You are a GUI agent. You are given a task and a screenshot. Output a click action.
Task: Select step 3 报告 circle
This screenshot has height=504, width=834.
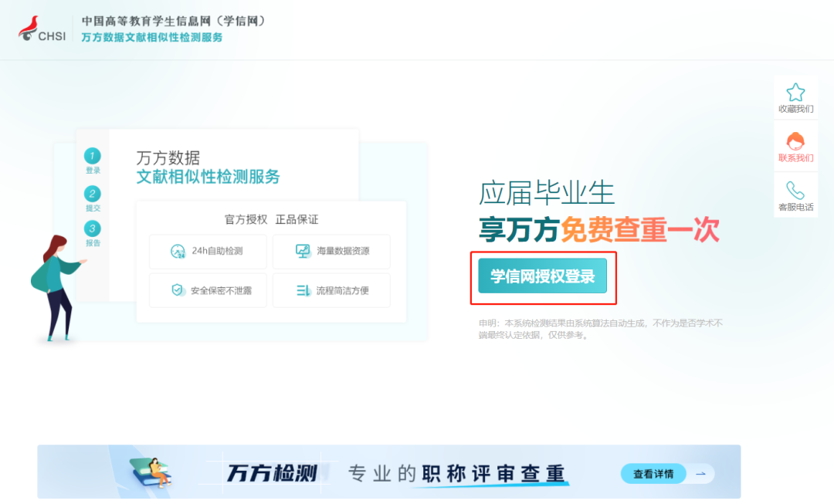92,228
